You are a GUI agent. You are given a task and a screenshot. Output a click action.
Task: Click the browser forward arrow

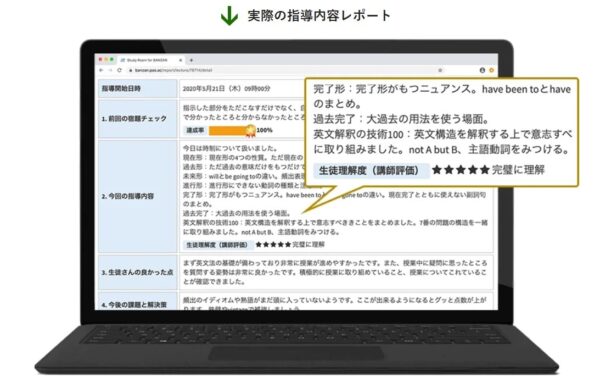110,70
